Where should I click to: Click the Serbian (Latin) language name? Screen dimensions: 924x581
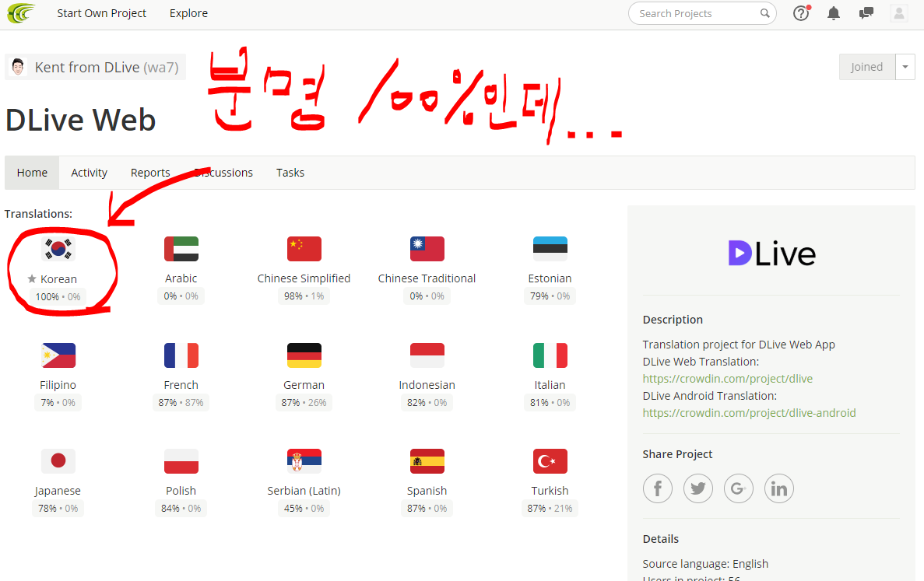304,490
